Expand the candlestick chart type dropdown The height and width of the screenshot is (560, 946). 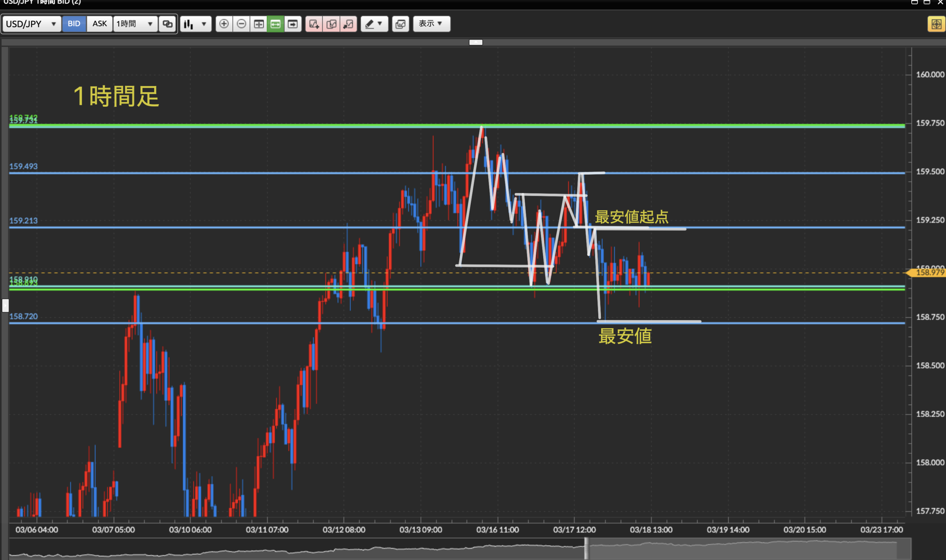coord(195,24)
